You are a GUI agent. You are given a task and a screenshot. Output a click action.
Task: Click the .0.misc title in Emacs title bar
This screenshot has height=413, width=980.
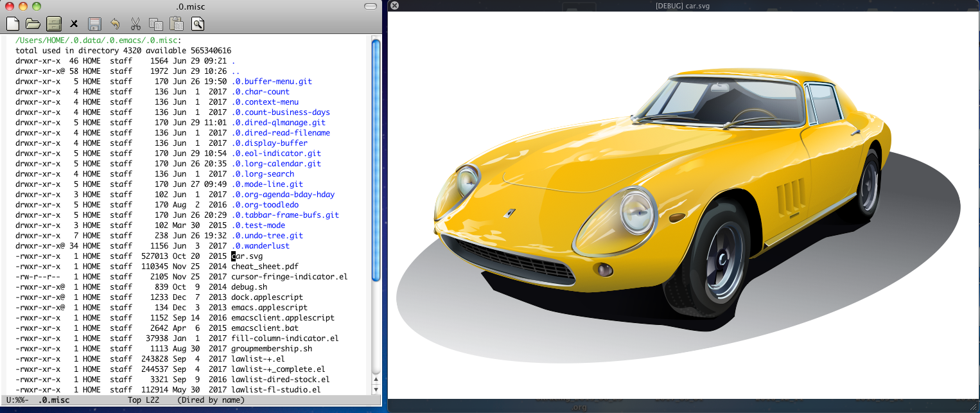(190, 6)
